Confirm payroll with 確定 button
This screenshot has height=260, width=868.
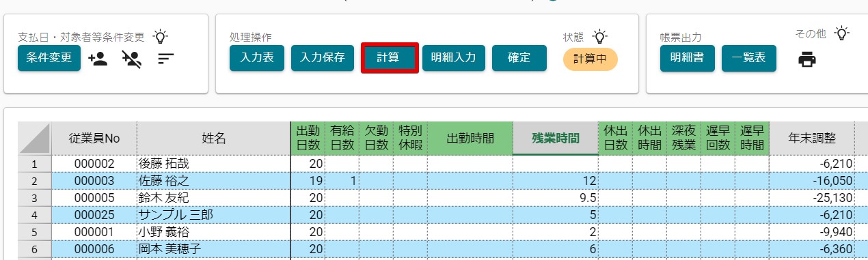pyautogui.click(x=519, y=58)
